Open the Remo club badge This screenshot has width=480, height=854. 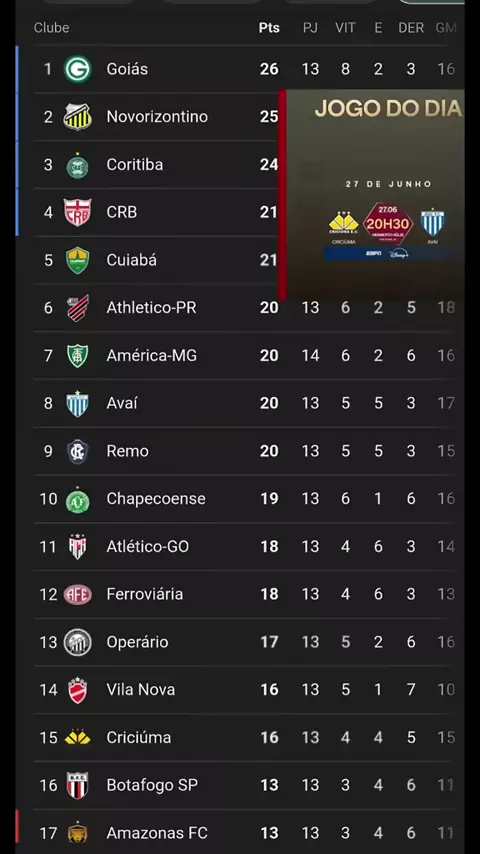(x=77, y=452)
